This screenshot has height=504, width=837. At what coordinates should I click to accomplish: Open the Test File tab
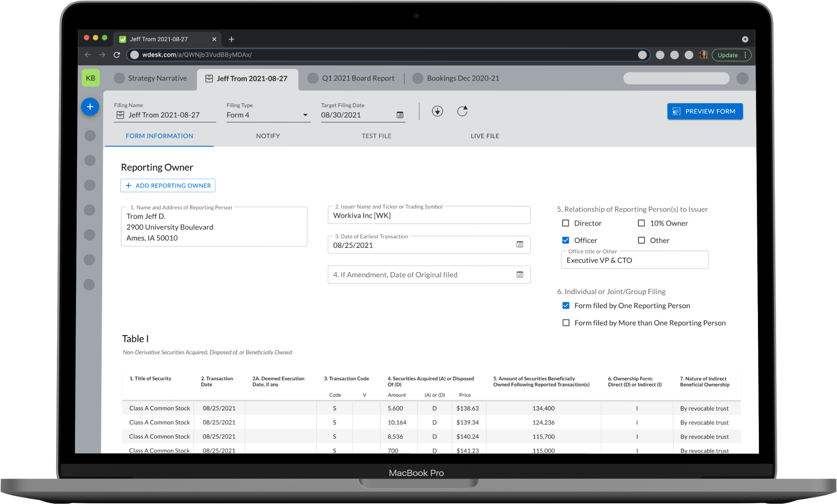click(x=376, y=136)
